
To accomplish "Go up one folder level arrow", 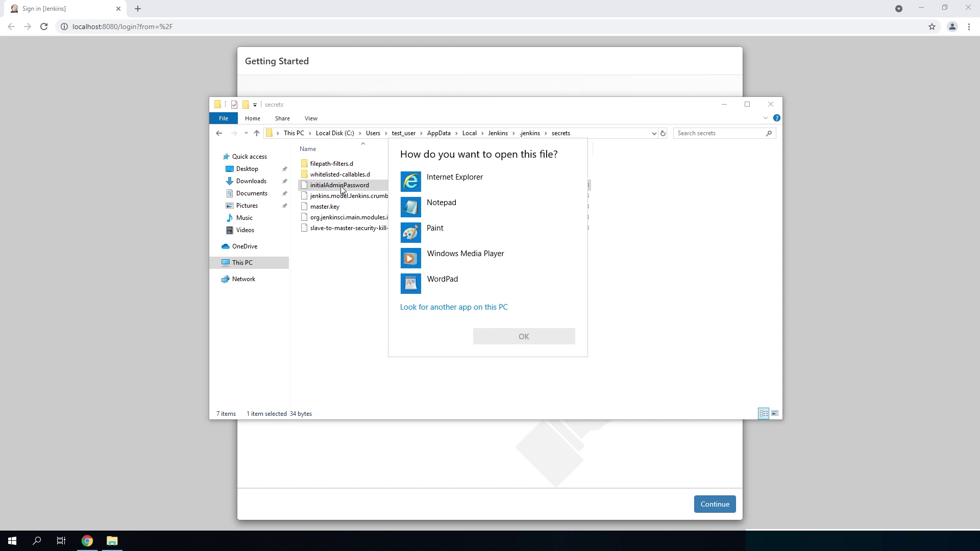I will click(257, 133).
